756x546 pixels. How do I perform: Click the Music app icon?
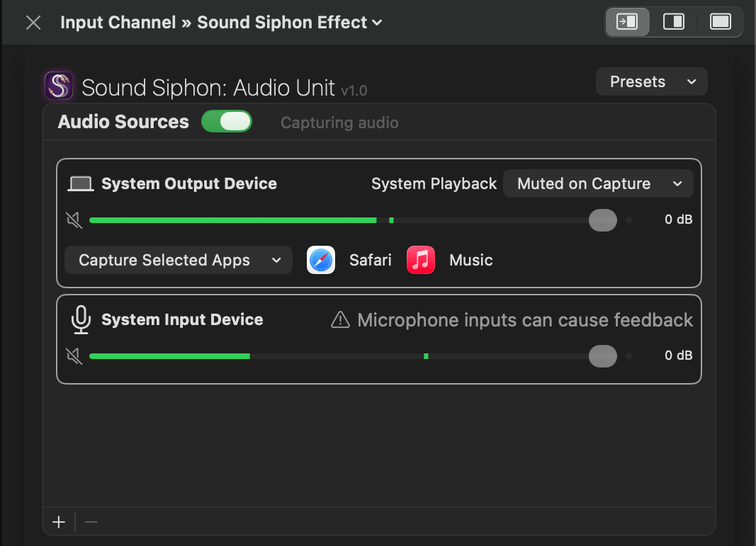pyautogui.click(x=421, y=260)
